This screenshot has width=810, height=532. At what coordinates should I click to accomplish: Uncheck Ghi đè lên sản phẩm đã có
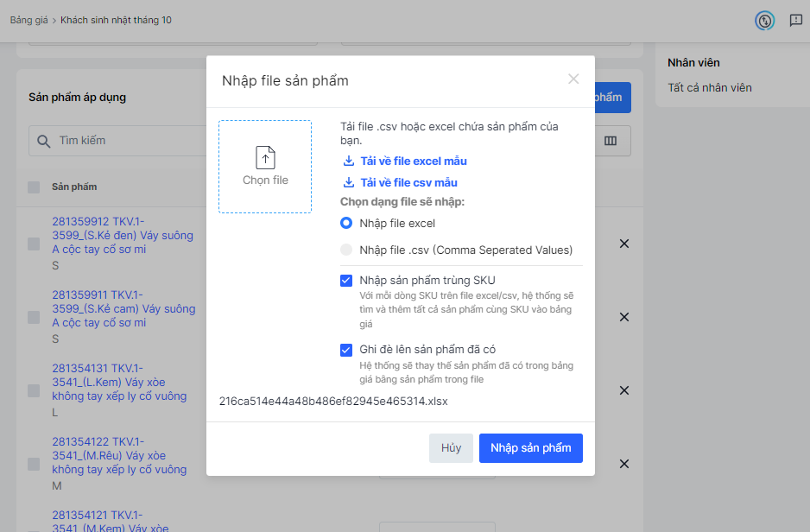coord(346,350)
